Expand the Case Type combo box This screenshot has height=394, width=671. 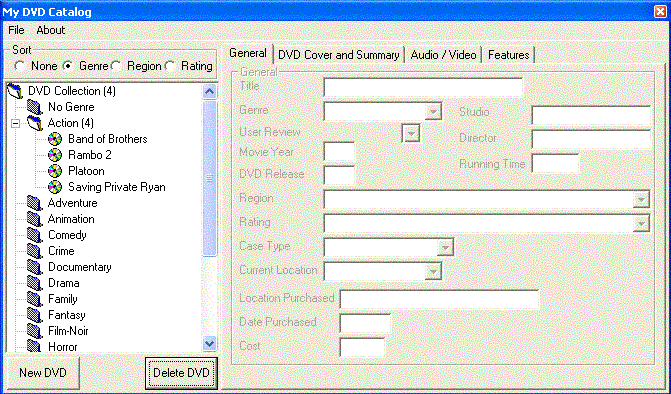click(445, 247)
